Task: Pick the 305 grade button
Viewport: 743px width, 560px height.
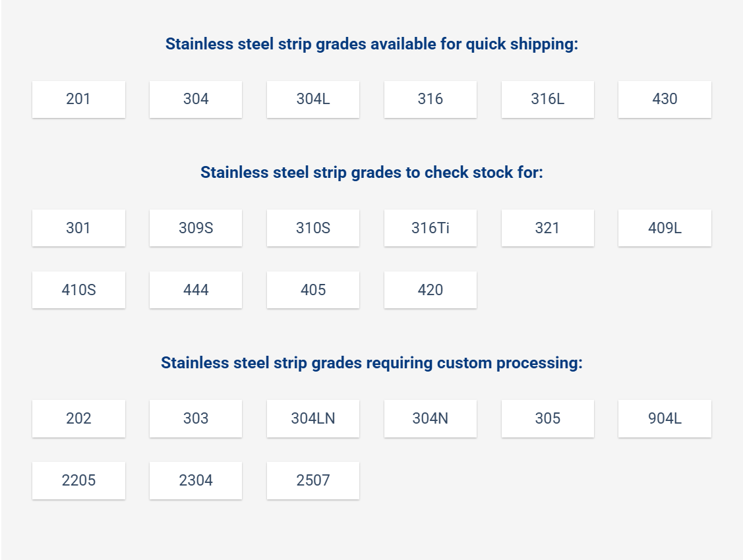Action: (x=547, y=418)
